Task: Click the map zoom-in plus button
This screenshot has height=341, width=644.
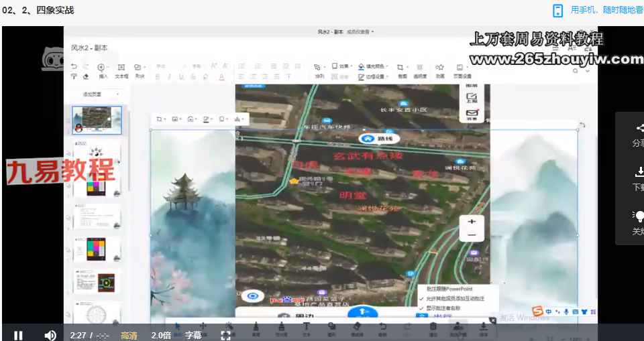Action: (472, 222)
